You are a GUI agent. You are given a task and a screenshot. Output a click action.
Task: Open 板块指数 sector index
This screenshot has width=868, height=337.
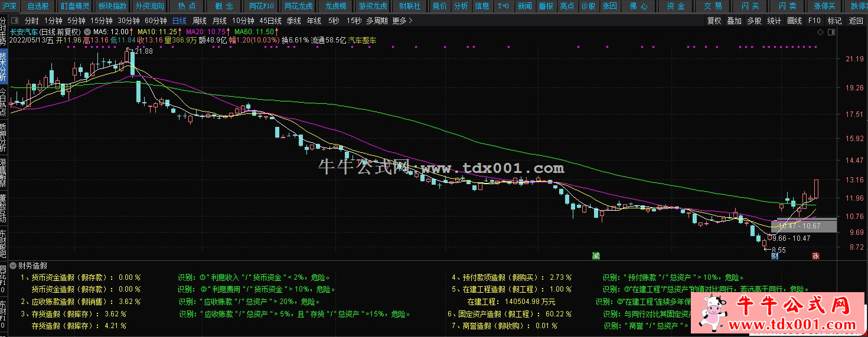(x=112, y=6)
